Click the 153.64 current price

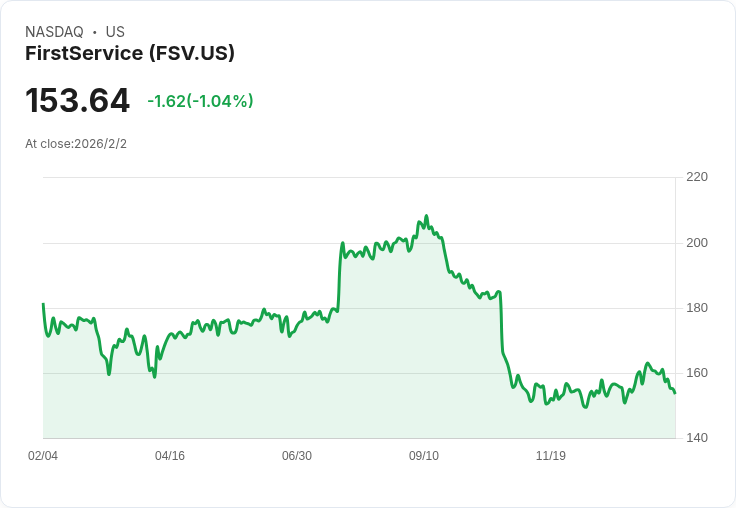pyautogui.click(x=77, y=101)
